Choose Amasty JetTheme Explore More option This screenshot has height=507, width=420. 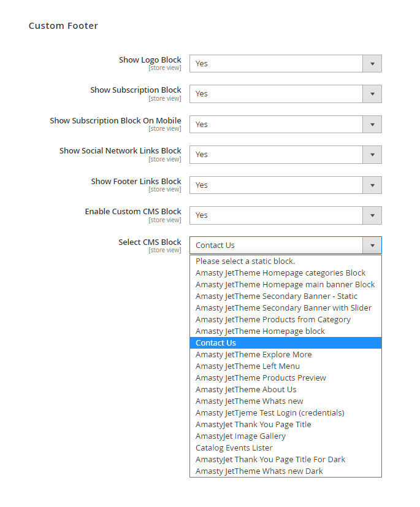coord(253,355)
